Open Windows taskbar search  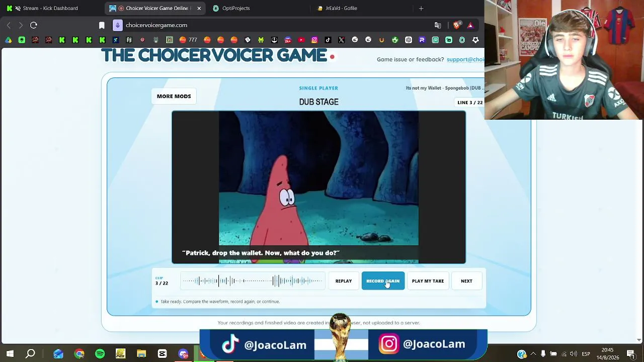[x=31, y=354]
